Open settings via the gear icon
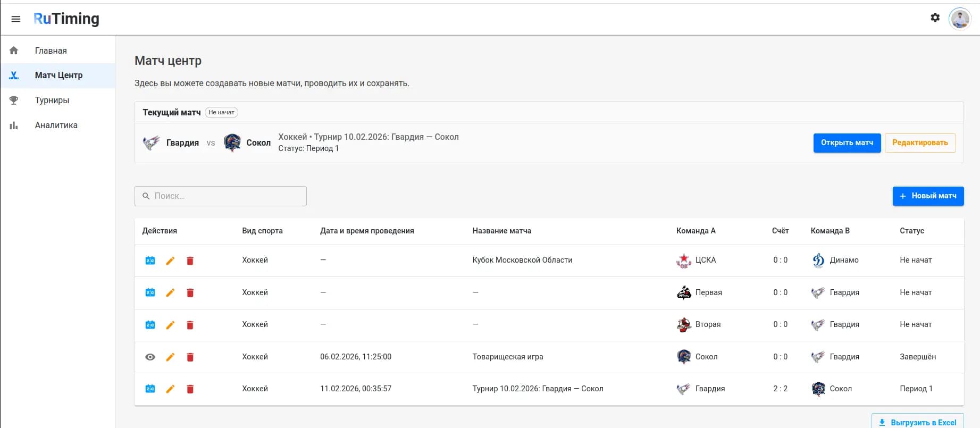Screen dimensions: 980x428 point(935,18)
